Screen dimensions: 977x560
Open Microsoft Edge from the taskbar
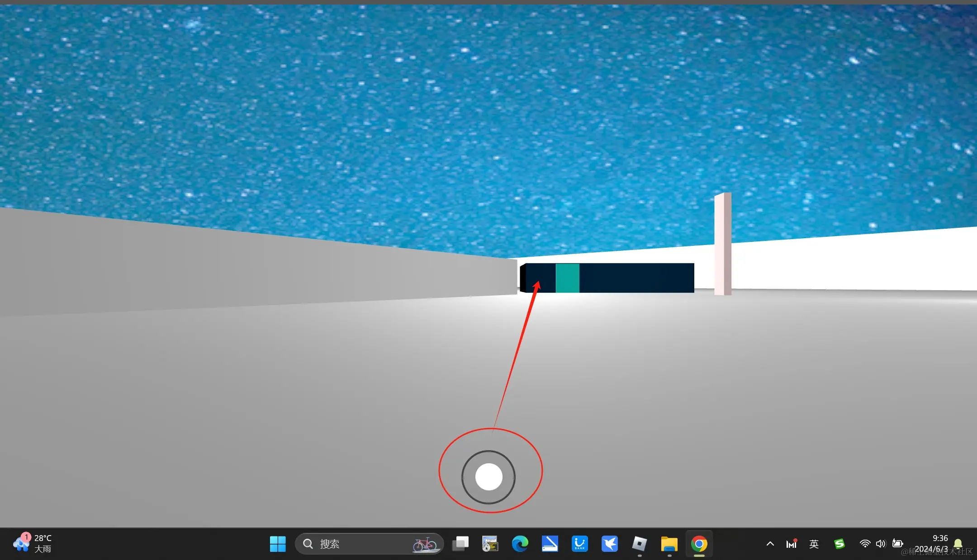click(520, 544)
